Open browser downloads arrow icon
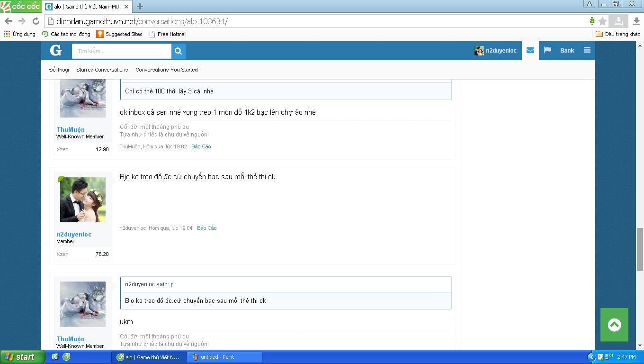Image resolution: width=644 pixels, height=364 pixels. coord(636,21)
